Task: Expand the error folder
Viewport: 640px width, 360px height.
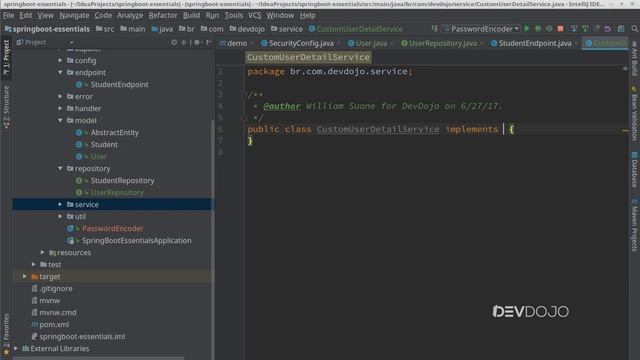Action: tap(60, 96)
